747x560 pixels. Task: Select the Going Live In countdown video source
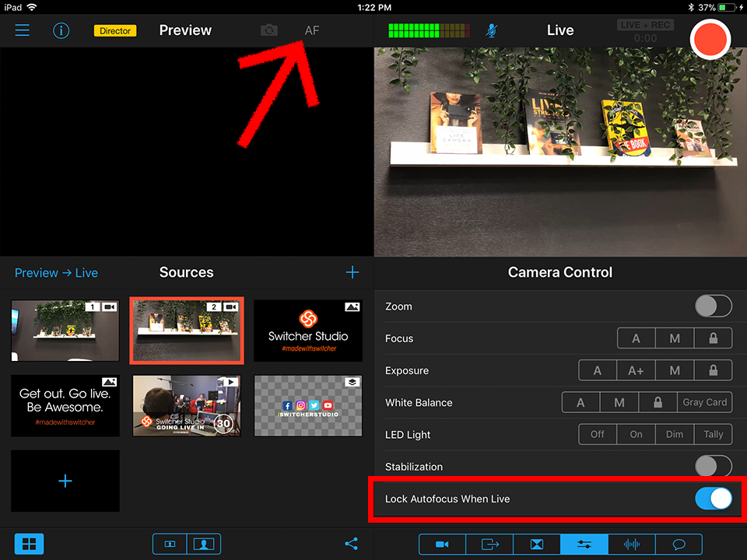[x=187, y=406]
